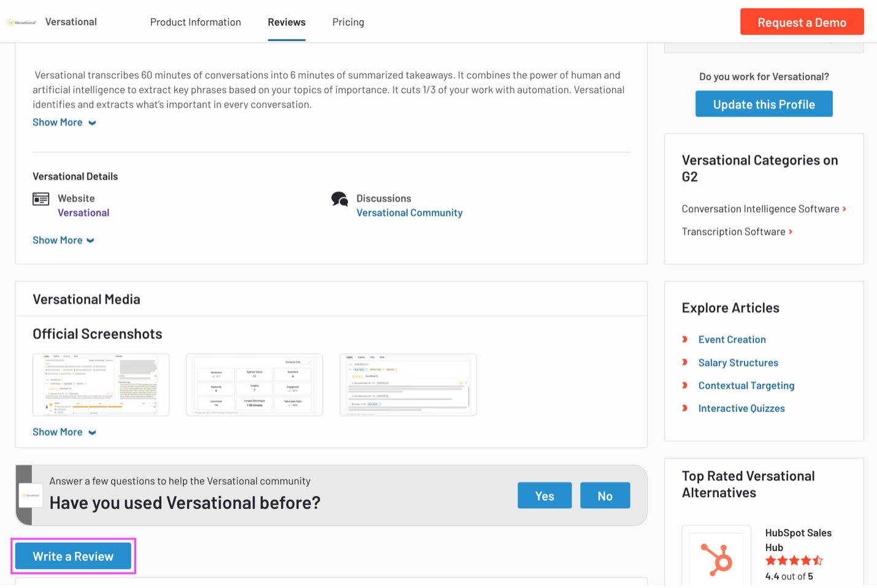Click the '4.4 out of 5' rating text
This screenshot has height=588, width=877.
(789, 576)
